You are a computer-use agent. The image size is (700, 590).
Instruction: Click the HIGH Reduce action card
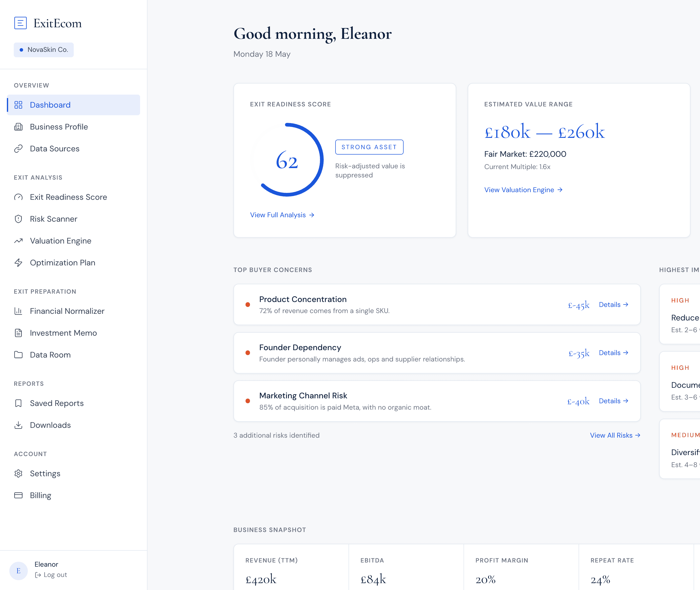coord(680,314)
